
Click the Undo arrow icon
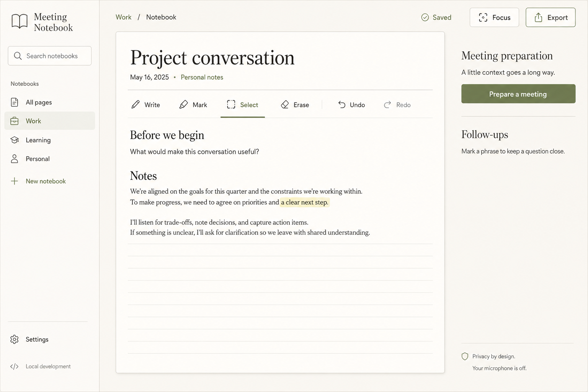point(342,105)
